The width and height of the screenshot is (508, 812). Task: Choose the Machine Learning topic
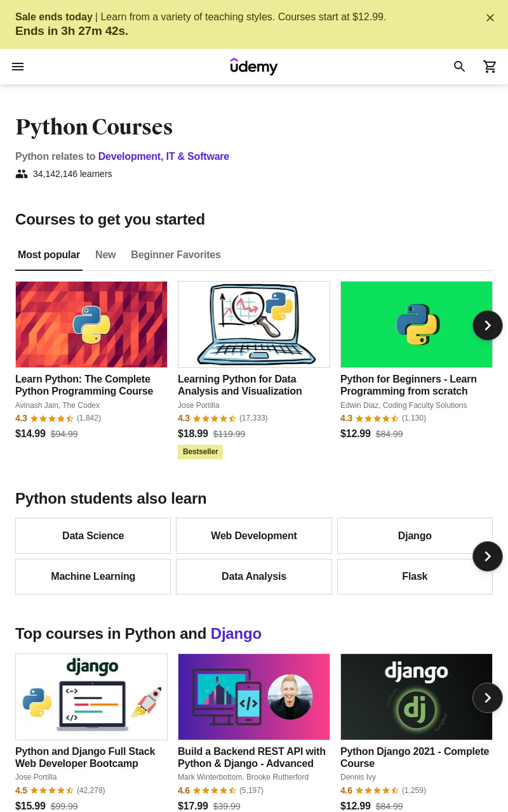pos(93,577)
